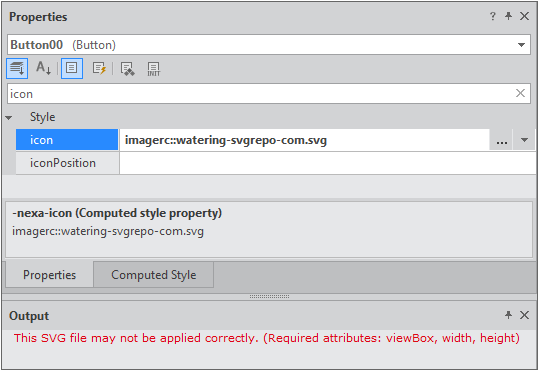Pin the Properties panel
Screen dimensions: 538x370
(508, 16)
